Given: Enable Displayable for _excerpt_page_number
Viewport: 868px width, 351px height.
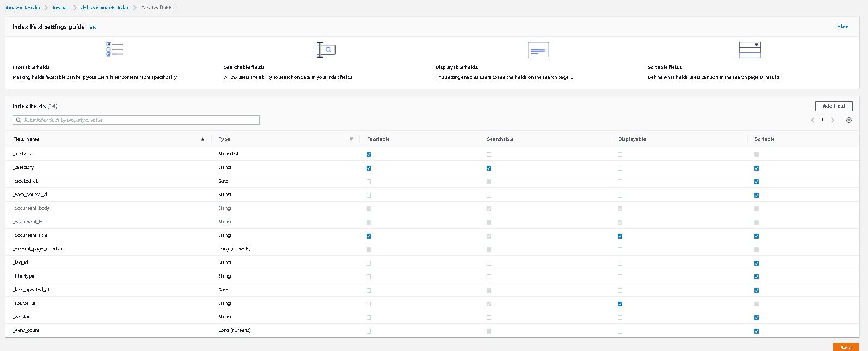Looking at the screenshot, I should pyautogui.click(x=620, y=249).
